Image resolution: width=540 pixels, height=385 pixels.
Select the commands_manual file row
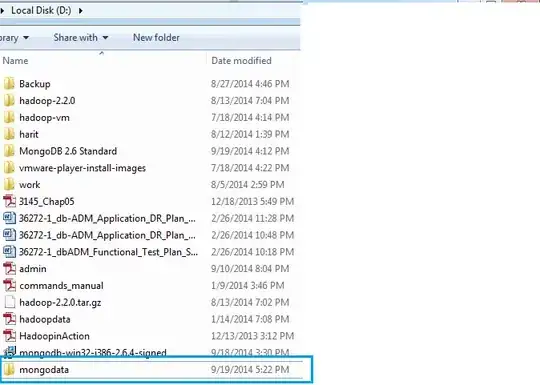(150, 285)
